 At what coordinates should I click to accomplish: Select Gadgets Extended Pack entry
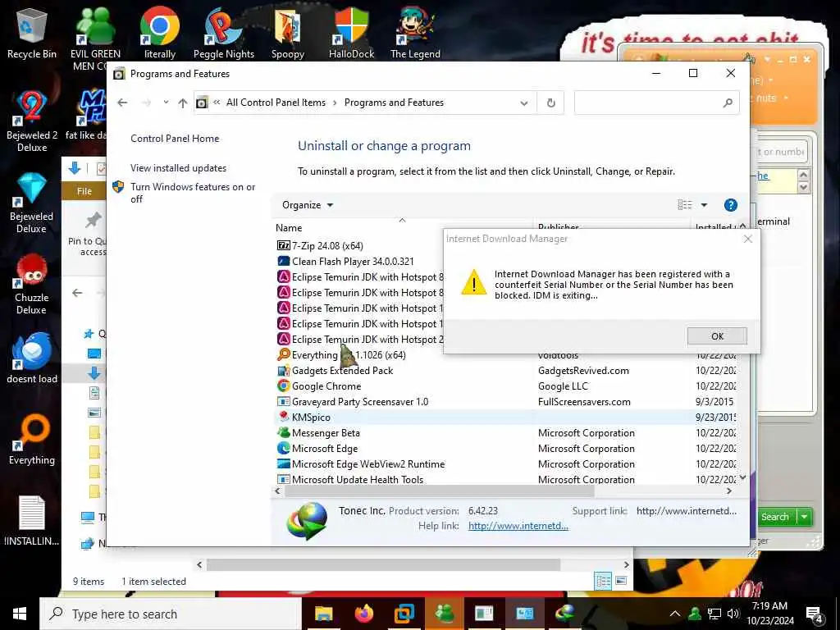(x=342, y=370)
